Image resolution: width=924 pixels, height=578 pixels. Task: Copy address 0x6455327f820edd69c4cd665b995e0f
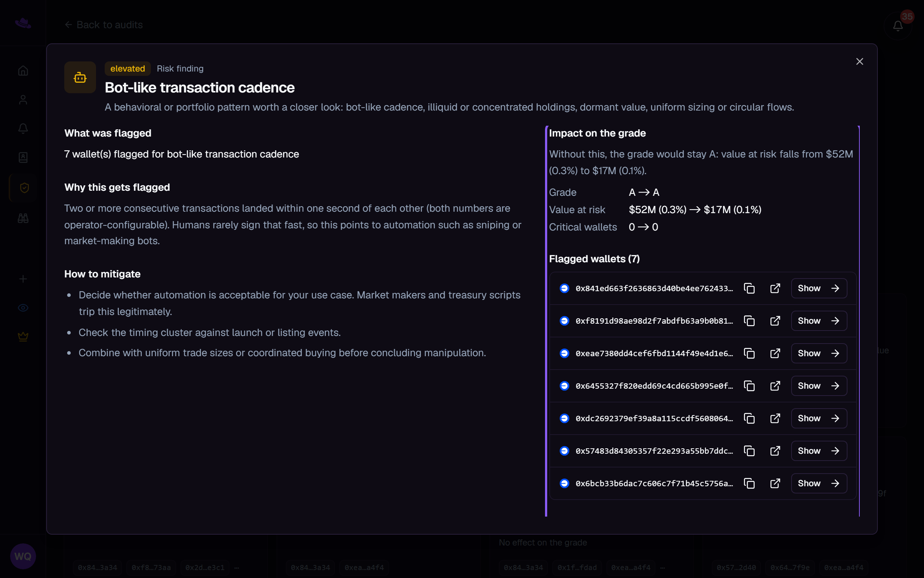(749, 386)
